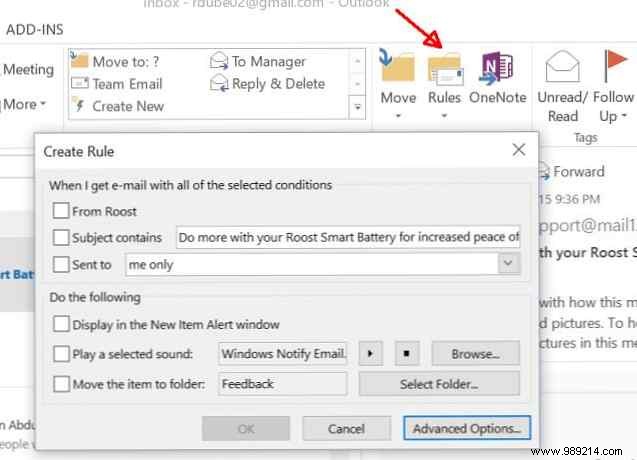Screen dimensions: 637x460
Task: Open the More dropdown
Action: [x=24, y=104]
